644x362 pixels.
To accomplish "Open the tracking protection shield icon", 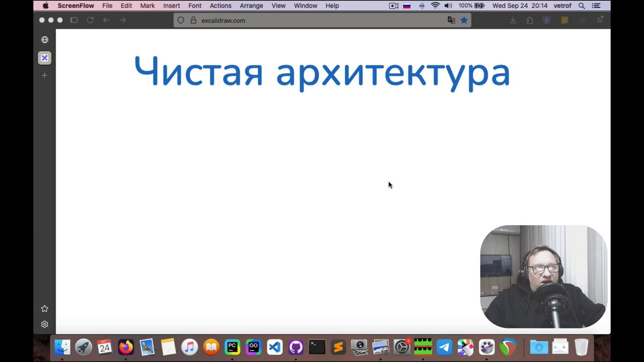I will click(181, 20).
